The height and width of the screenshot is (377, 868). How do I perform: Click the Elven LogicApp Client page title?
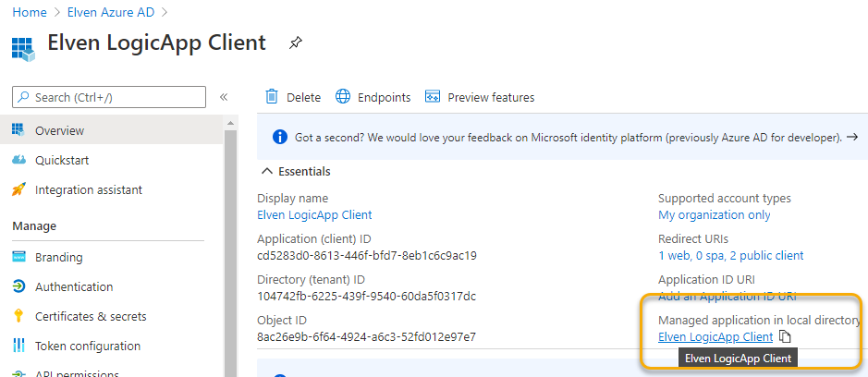coord(156,43)
